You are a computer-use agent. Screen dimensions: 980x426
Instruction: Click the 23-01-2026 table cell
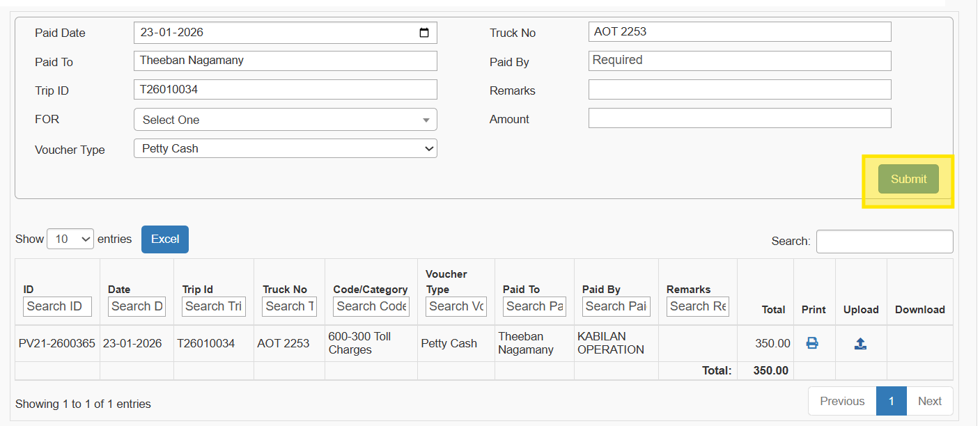click(x=137, y=343)
